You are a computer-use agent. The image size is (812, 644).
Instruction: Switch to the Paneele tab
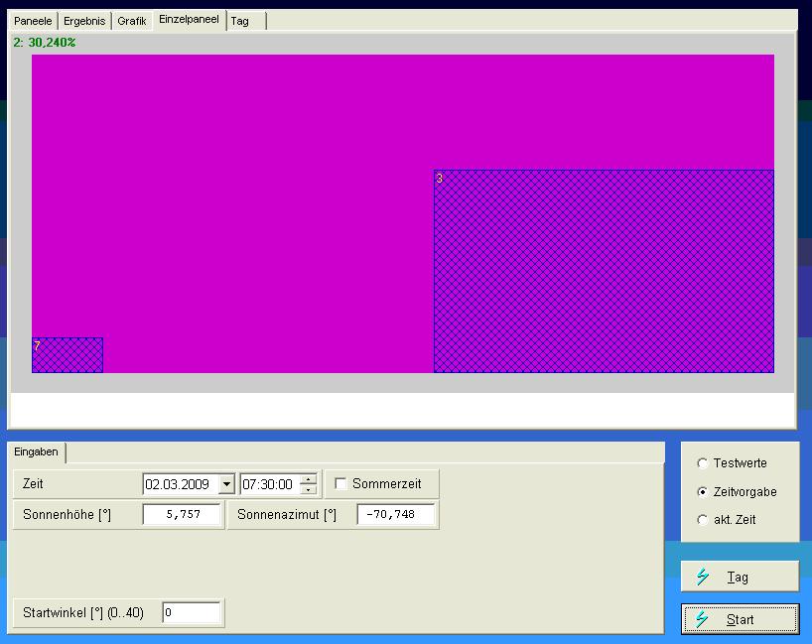pos(32,21)
